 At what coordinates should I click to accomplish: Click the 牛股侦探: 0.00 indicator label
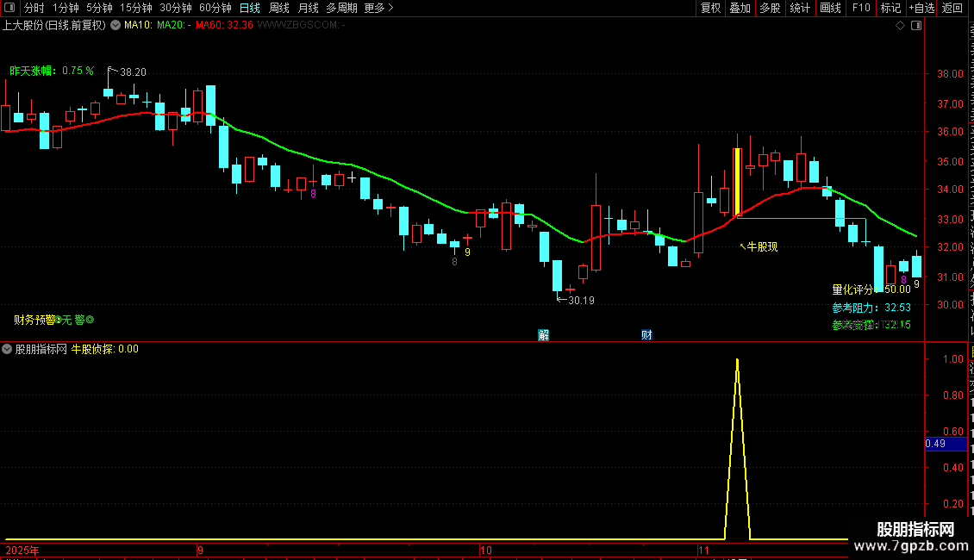[105, 349]
